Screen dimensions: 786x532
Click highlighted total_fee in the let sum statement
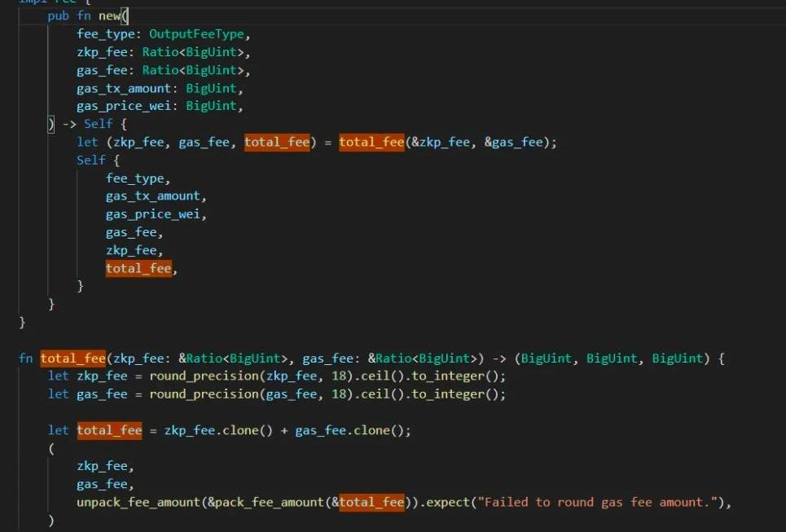(x=109, y=430)
